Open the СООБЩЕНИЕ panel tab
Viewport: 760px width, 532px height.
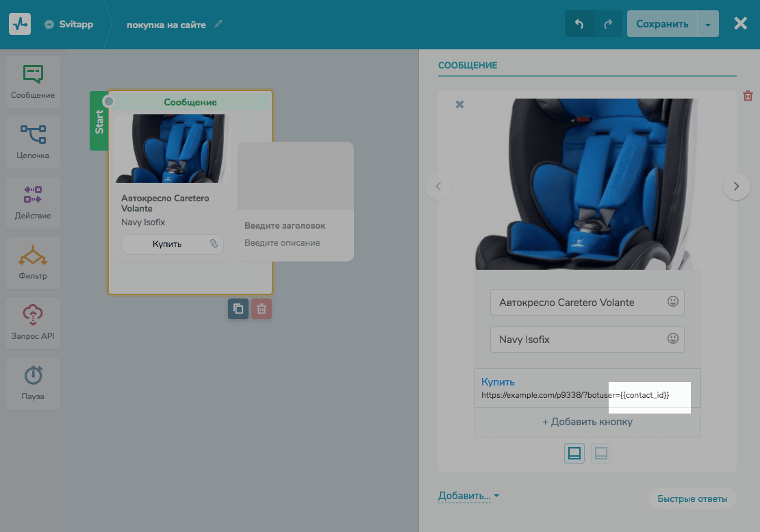pos(468,66)
